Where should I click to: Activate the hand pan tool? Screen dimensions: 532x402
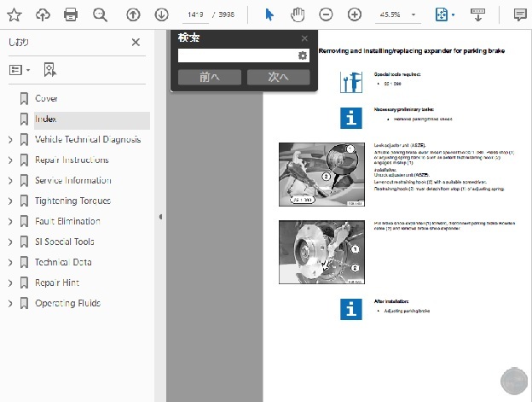pos(297,15)
